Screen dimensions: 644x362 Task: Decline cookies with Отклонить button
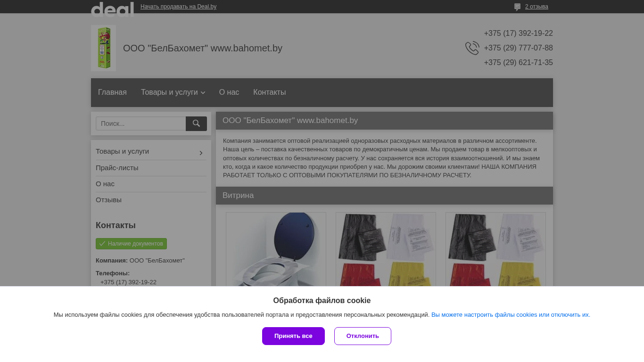pyautogui.click(x=363, y=336)
